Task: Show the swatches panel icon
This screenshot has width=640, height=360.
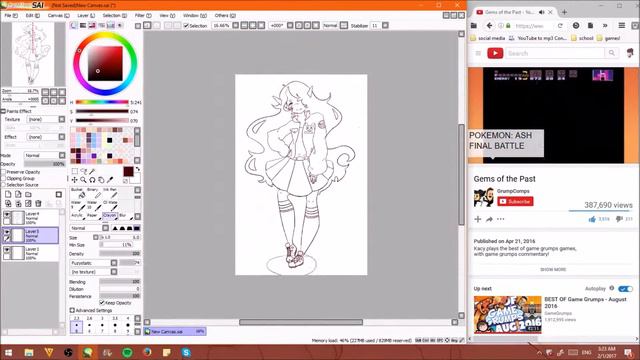Action: pyautogui.click(x=111, y=25)
